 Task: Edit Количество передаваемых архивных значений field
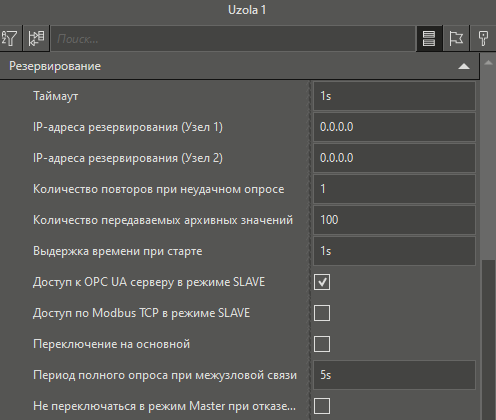(394, 220)
